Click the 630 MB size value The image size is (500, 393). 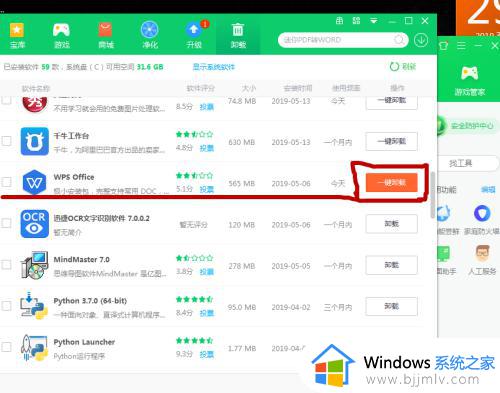242,142
